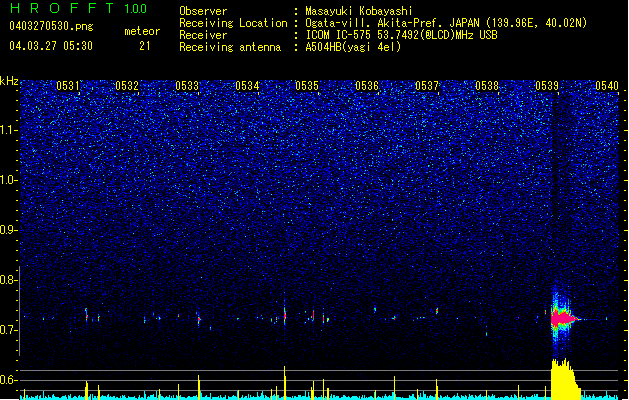Select the ICOM IC-575 53.7492 MHz receiver text

(401, 35)
